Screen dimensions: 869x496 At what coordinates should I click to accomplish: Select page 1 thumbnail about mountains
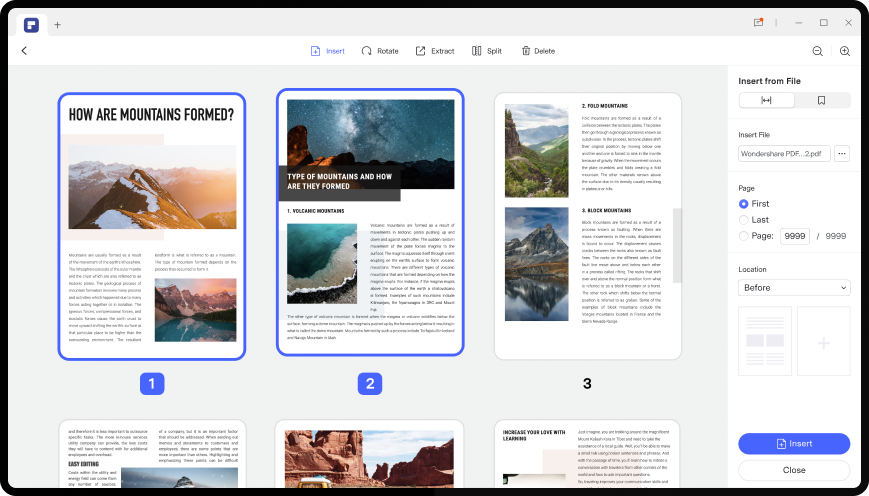click(152, 226)
